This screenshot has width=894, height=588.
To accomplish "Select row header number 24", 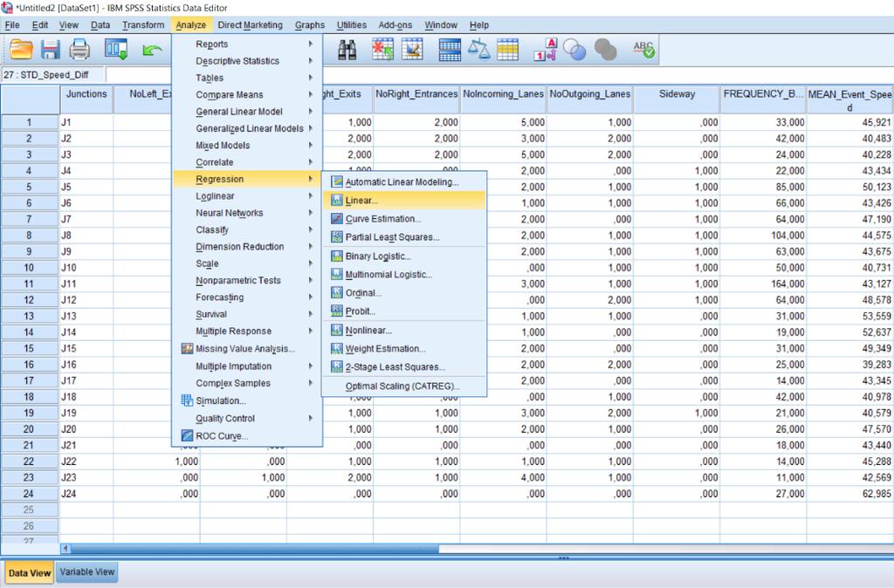I will click(x=29, y=494).
